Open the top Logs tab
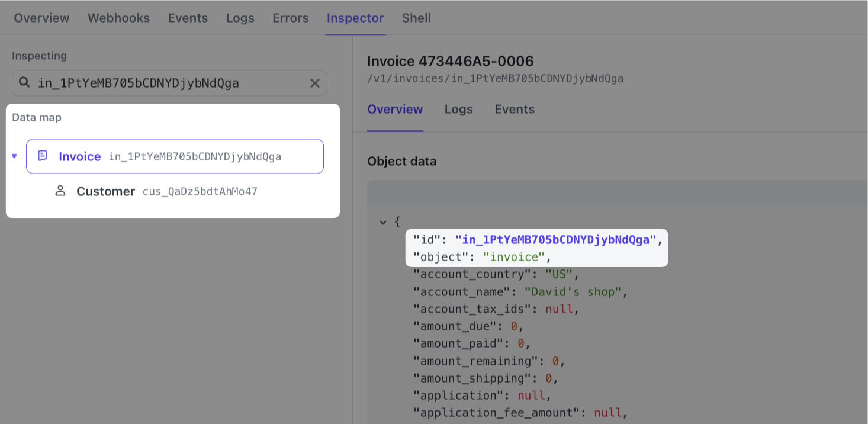 click(240, 18)
